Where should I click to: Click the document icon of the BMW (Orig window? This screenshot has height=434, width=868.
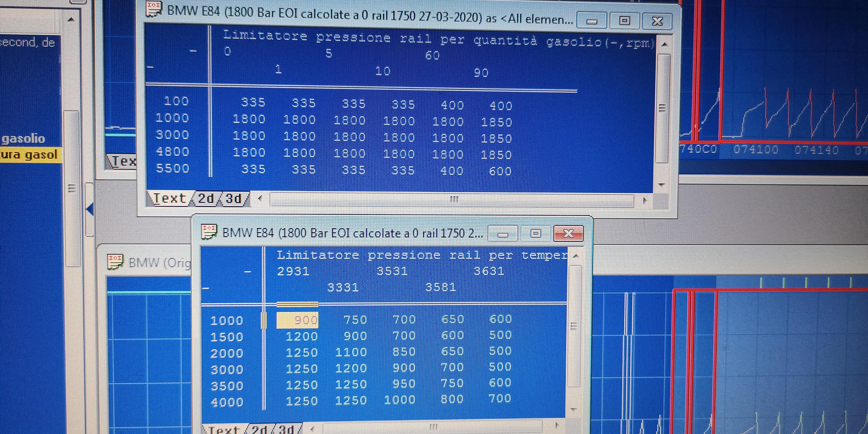115,262
